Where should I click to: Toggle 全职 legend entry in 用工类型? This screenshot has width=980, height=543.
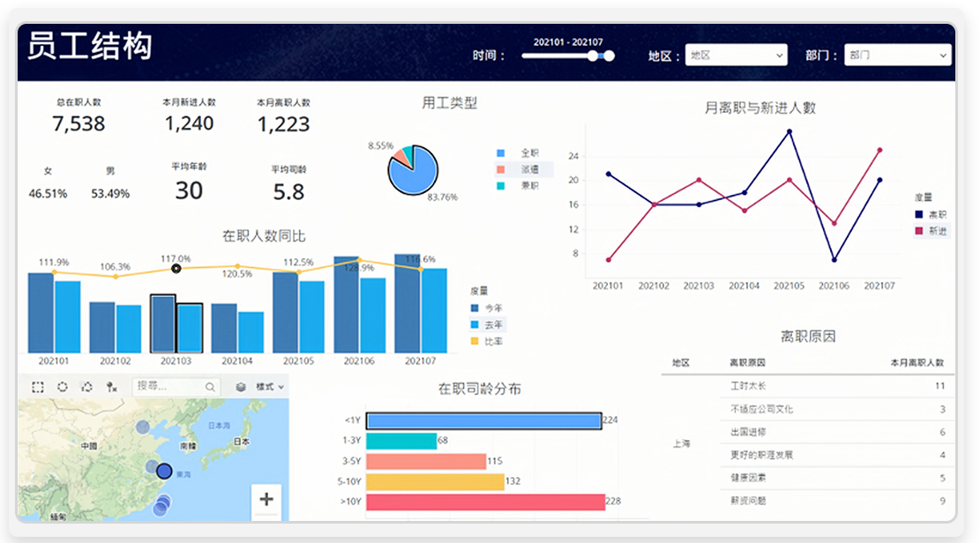[518, 153]
